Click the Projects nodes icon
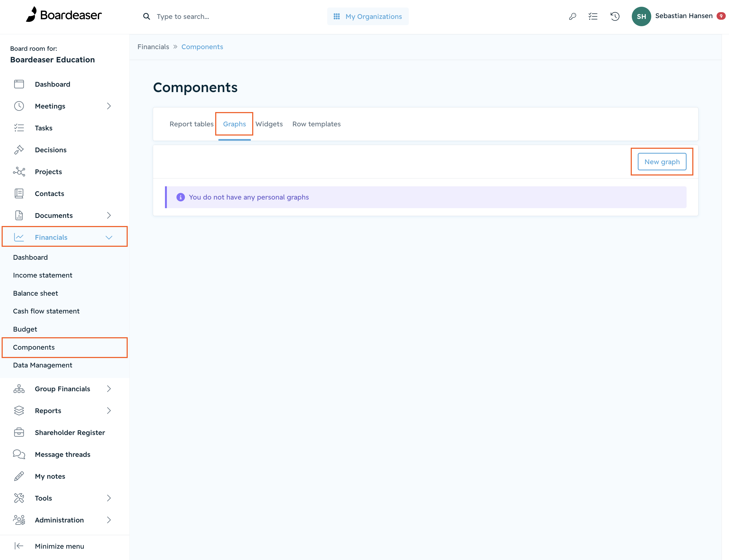Screen dimensions: 729x560 19,172
